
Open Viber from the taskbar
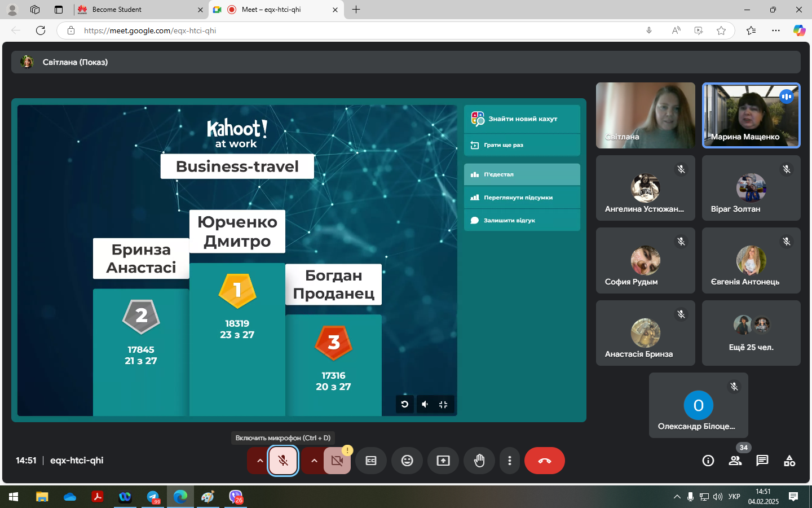coord(236,497)
